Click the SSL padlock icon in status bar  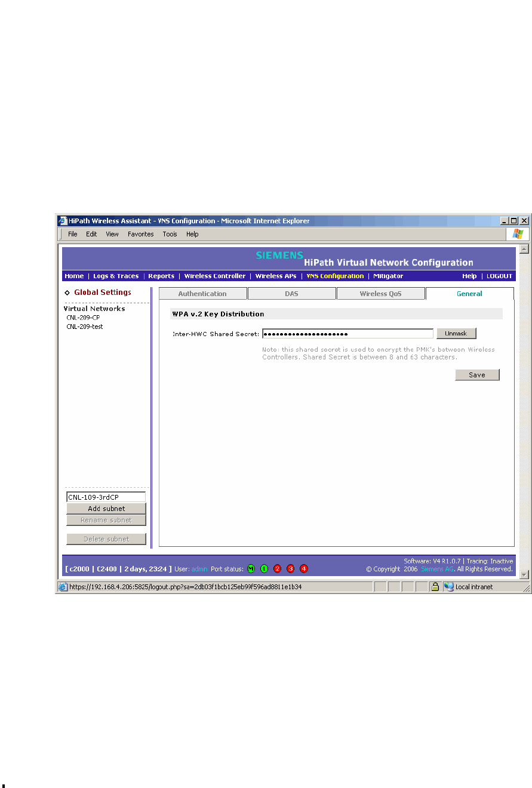[x=436, y=587]
